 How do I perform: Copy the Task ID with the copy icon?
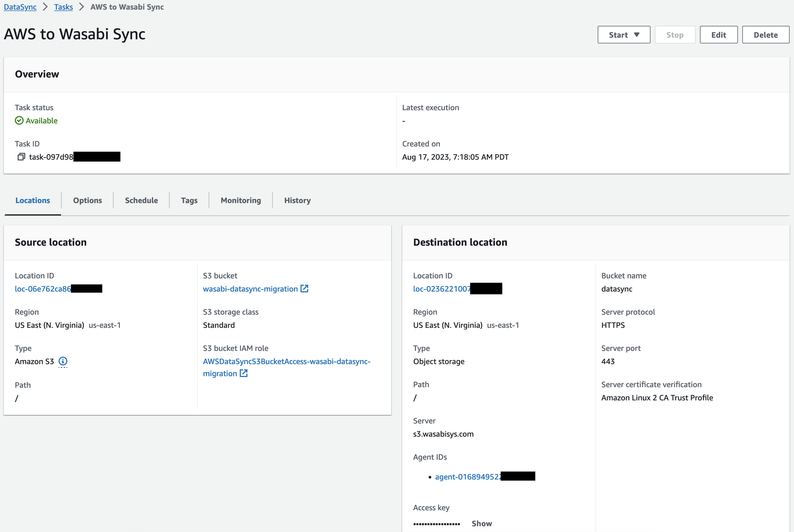tap(21, 157)
